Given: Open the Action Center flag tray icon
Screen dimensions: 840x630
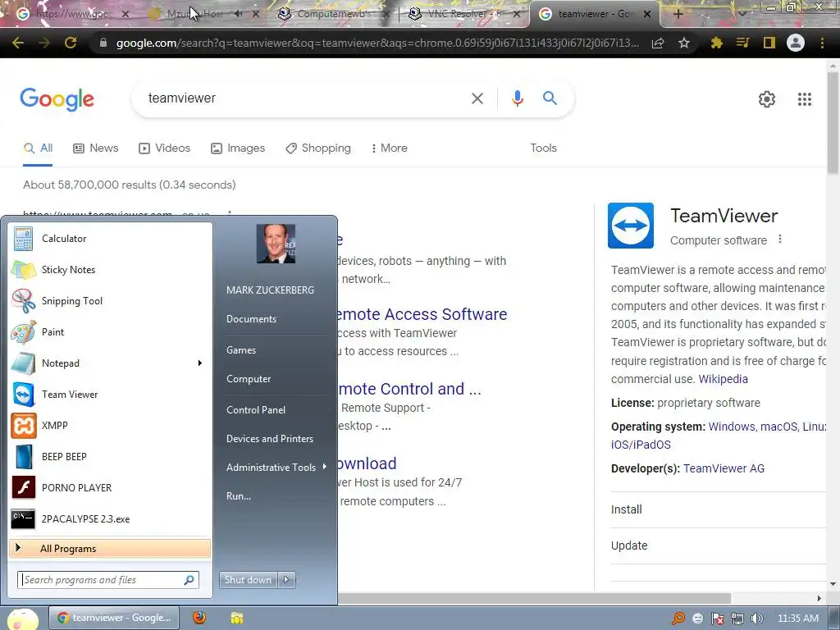Looking at the screenshot, I should [x=717, y=619].
